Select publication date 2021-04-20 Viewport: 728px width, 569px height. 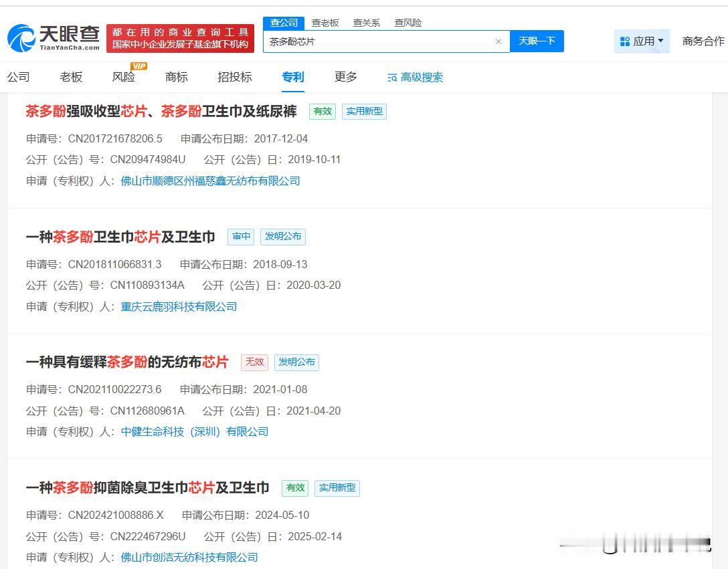[x=313, y=411]
